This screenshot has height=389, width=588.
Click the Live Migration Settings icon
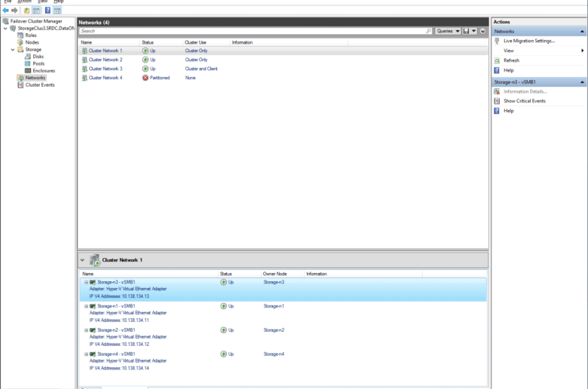497,41
